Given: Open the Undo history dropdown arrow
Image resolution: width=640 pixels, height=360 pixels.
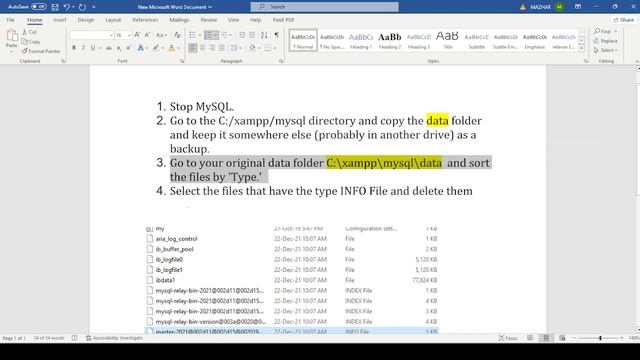Looking at the screenshot, I should (73, 7).
